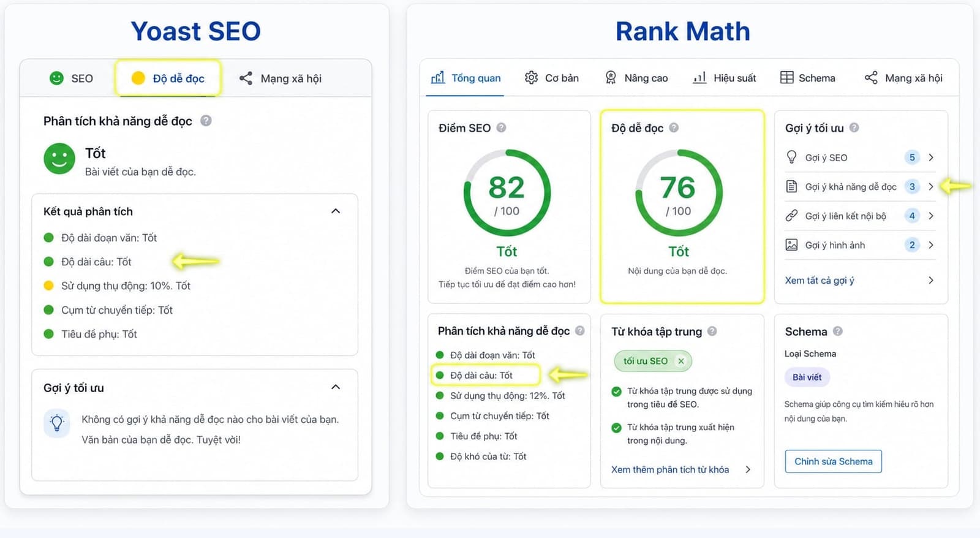Click the tối ưu SEO keyword chip
The image size is (980, 538).
coord(653,361)
